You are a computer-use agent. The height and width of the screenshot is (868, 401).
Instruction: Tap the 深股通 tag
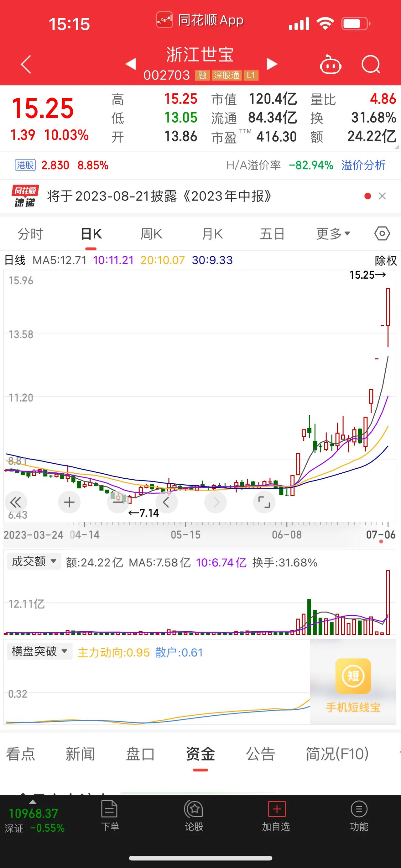point(227,75)
